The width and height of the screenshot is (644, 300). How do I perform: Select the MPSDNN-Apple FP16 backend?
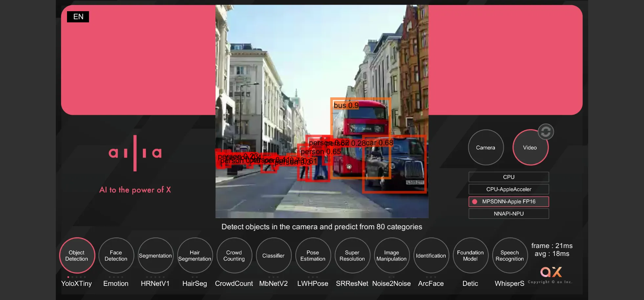tap(509, 201)
